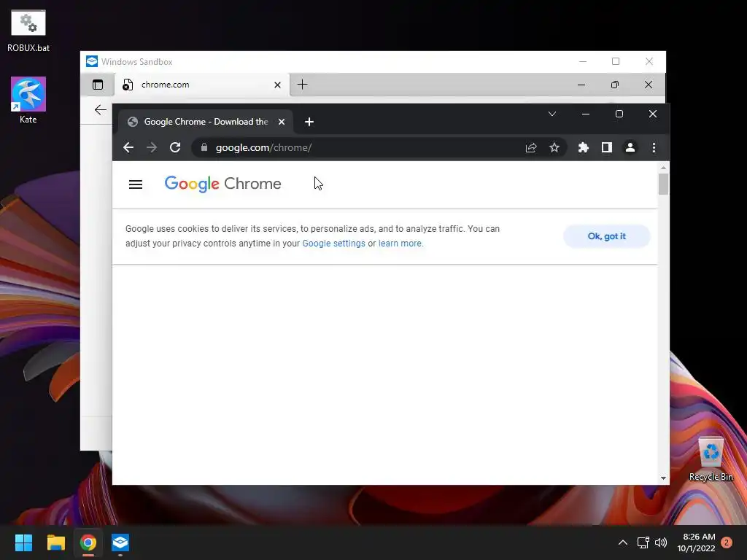The image size is (747, 560).
Task: Open Chrome Extensions puzzle icon
Action: (583, 147)
